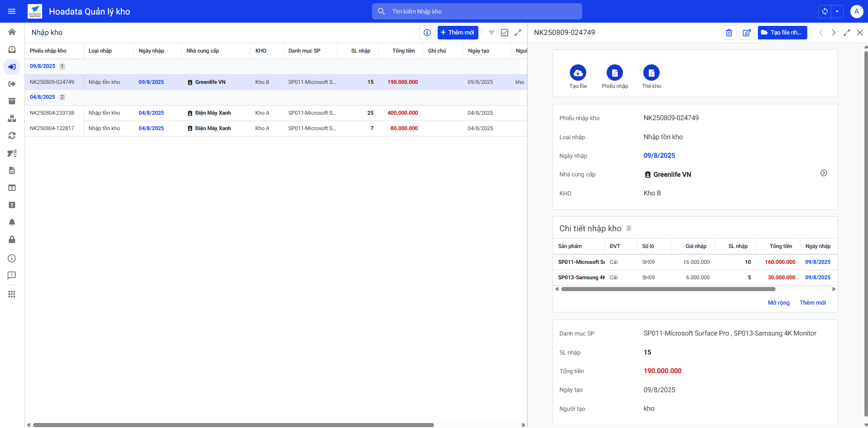The height and width of the screenshot is (428, 868).
Task: Sort by the Tổng tiền list column header
Action: [x=404, y=51]
